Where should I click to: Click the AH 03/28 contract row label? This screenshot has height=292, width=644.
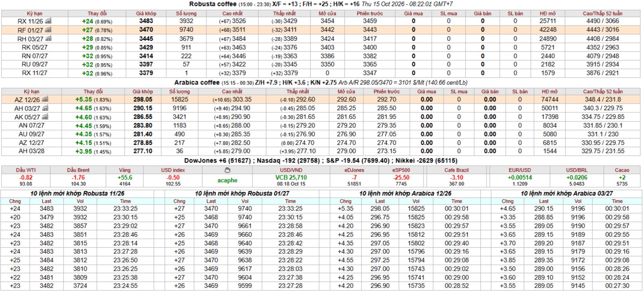click(31, 151)
